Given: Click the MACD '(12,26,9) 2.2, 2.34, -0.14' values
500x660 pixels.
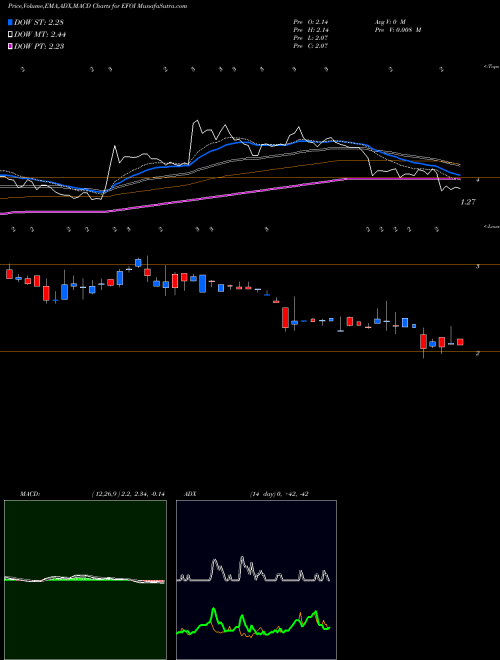Looking at the screenshot, I should pyautogui.click(x=128, y=494).
